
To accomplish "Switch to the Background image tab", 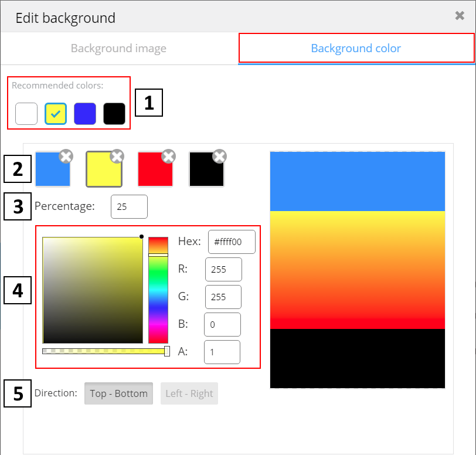I will pyautogui.click(x=118, y=49).
